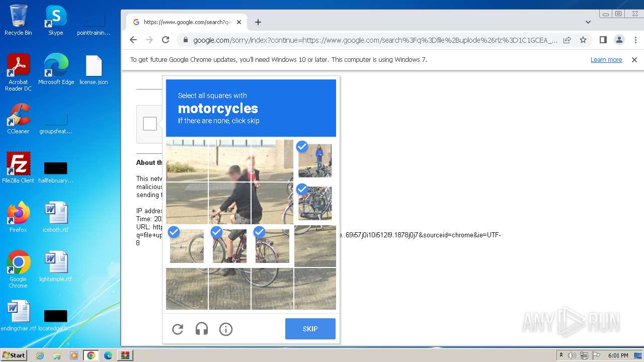The image size is (644, 362).
Task: Open the Learn more link
Action: click(606, 59)
